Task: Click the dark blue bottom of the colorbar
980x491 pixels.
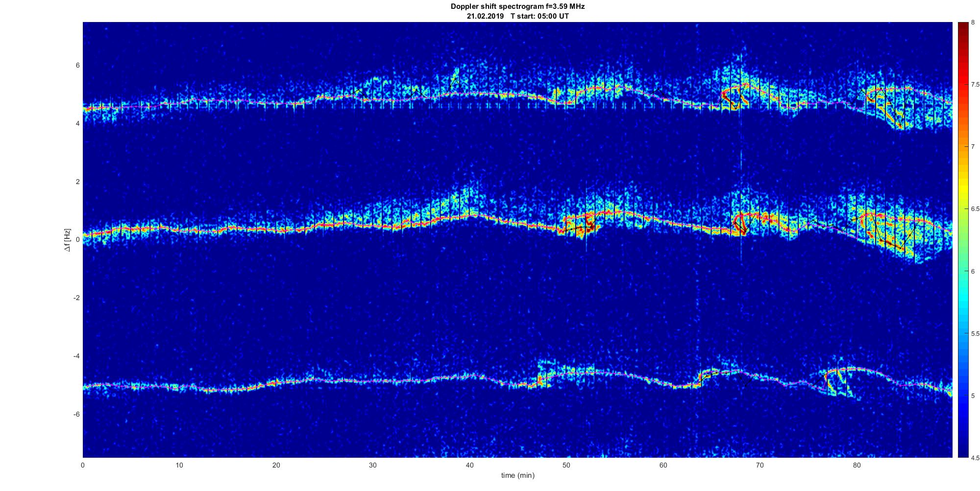Action: tap(963, 450)
